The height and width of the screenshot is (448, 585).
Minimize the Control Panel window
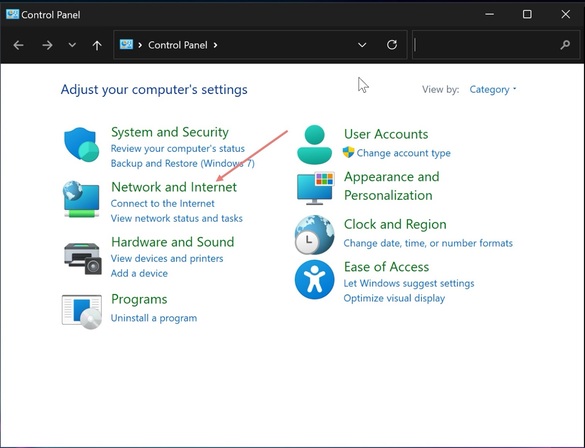click(x=489, y=14)
